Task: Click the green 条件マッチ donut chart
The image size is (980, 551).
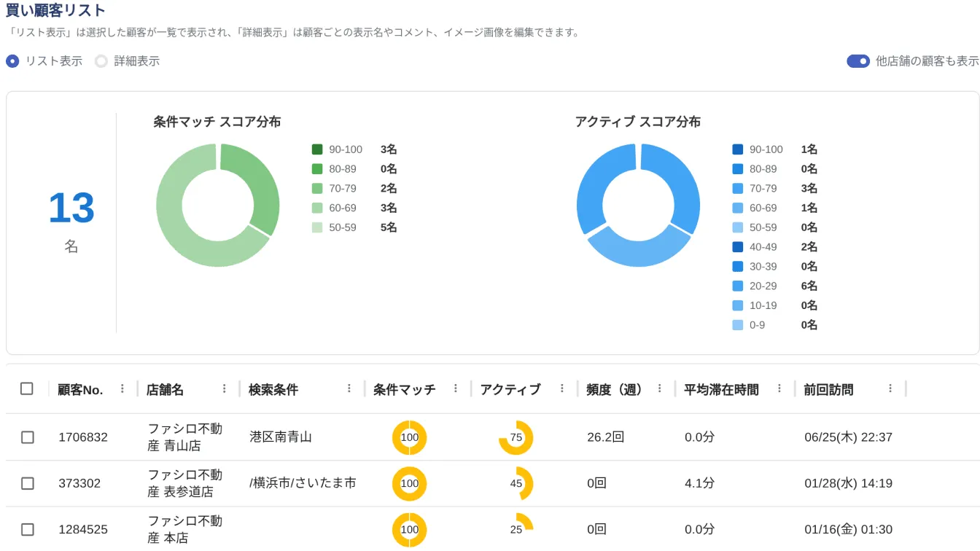Action: 217,206
